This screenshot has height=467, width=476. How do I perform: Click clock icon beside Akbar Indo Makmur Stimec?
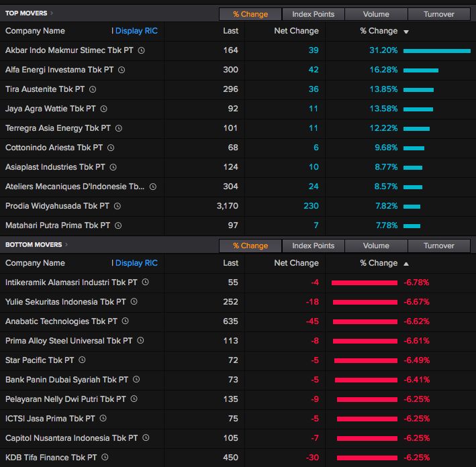[x=142, y=51]
